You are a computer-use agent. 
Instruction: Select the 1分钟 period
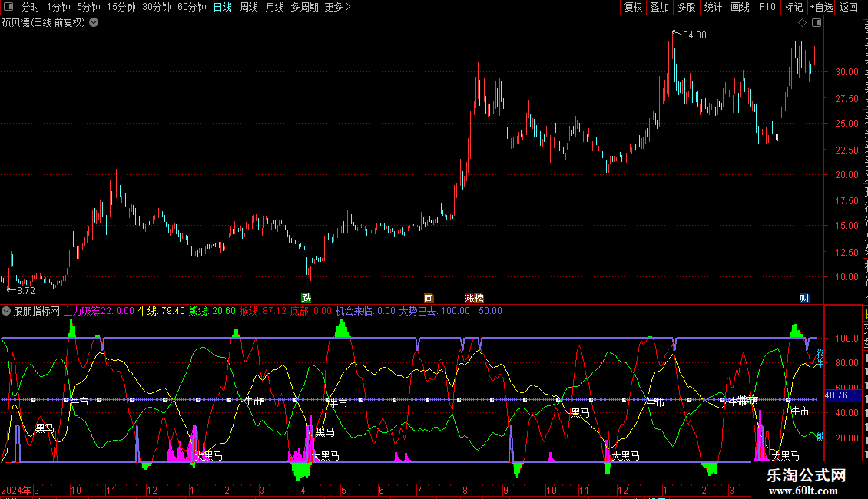tap(58, 7)
